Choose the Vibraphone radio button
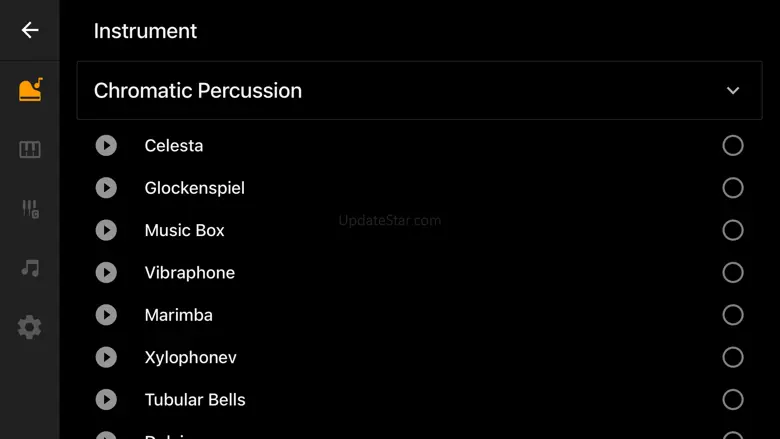780x439 pixels. coord(733,272)
